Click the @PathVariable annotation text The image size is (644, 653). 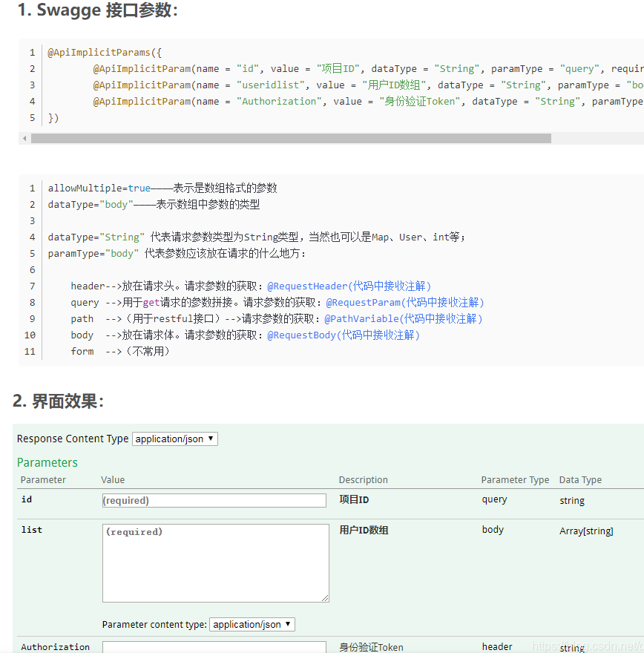(403, 318)
